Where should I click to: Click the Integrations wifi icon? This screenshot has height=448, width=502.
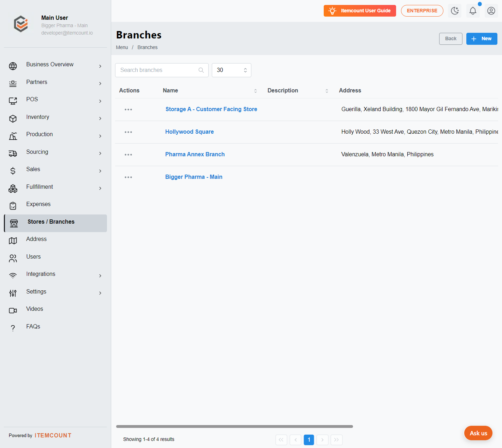[13, 276]
